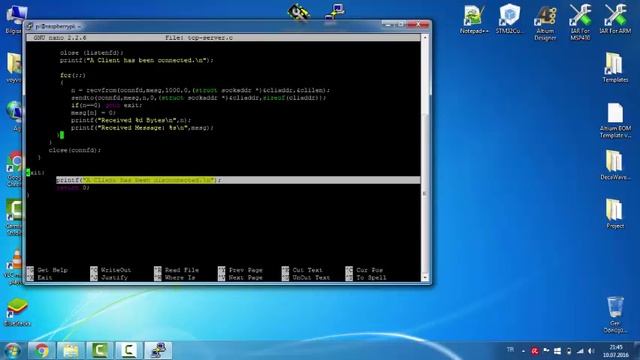Click the 'return 0;' code line
Image resolution: width=640 pixels, height=360 pixels.
pos(73,188)
